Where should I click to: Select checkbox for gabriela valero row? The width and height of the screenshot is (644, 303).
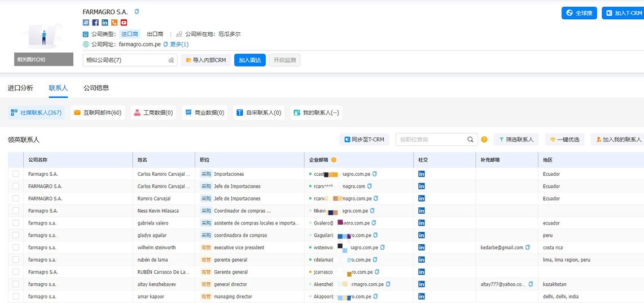[x=16, y=223]
